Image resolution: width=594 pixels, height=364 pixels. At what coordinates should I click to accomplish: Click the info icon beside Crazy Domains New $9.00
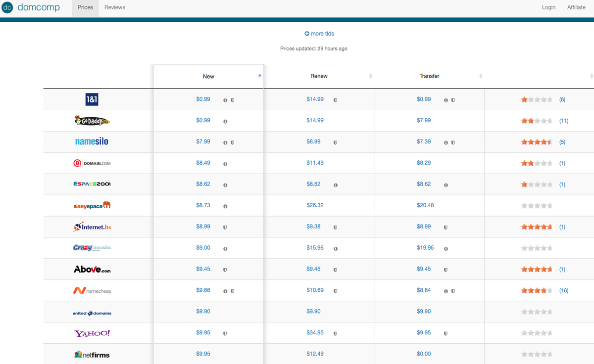pos(225,249)
